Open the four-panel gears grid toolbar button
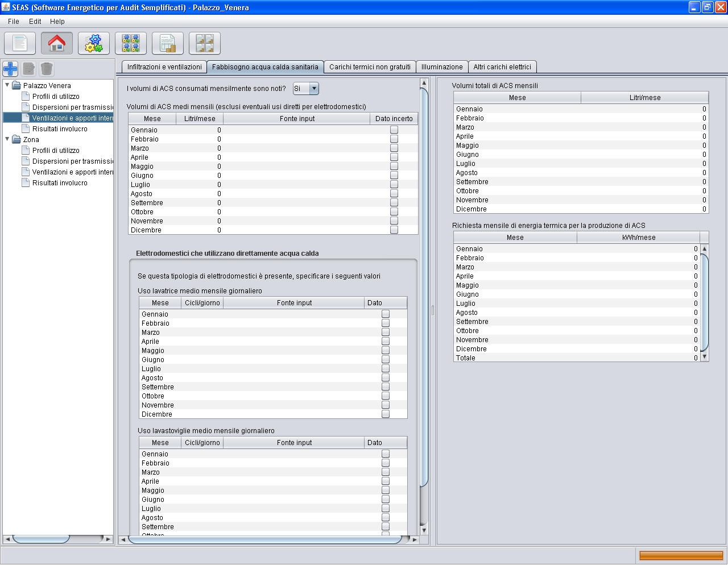The width and height of the screenshot is (728, 565). pyautogui.click(x=131, y=43)
